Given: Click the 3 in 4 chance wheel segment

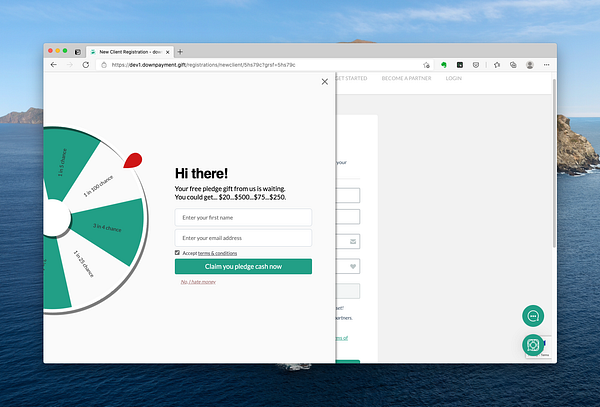Looking at the screenshot, I should point(109,230).
